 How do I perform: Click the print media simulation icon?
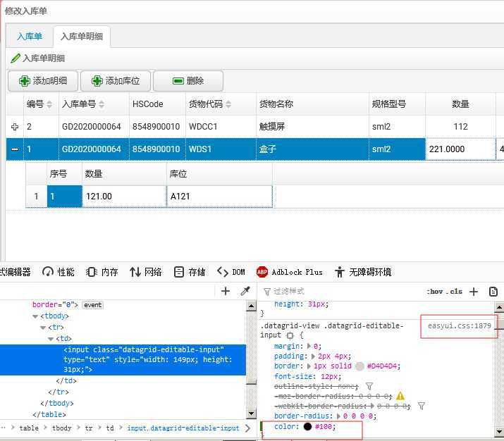(493, 292)
